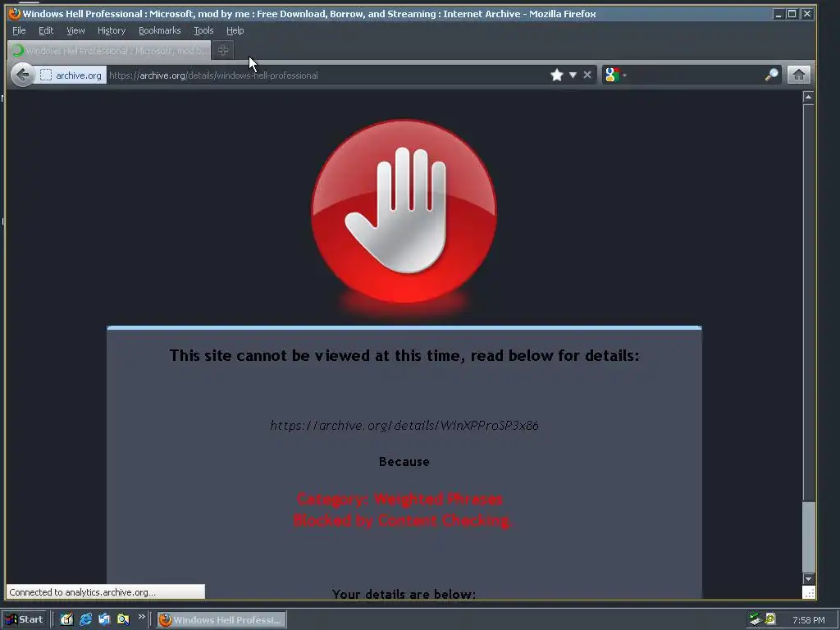Select the Windows Hell Professional tab
840x630 pixels.
[x=109, y=50]
